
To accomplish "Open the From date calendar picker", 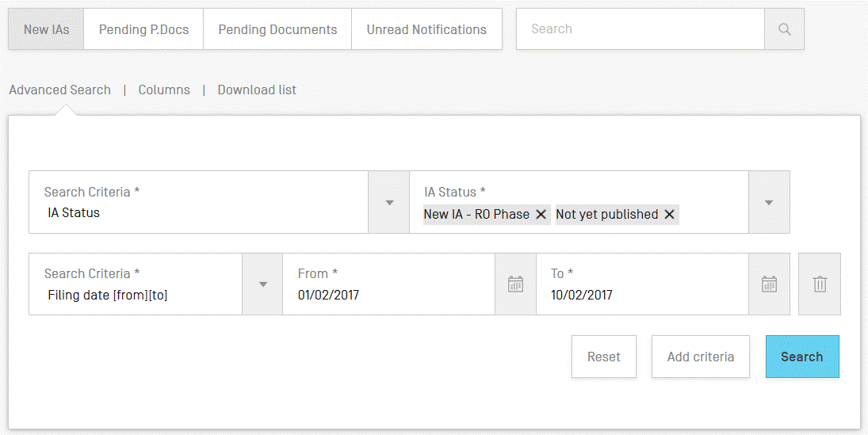I will (x=515, y=284).
